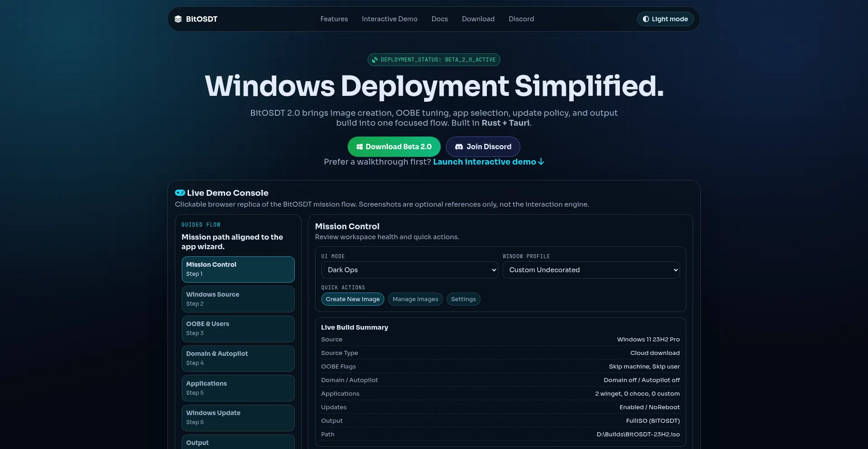Click the Windows Deployment Simplified headline

tap(434, 86)
